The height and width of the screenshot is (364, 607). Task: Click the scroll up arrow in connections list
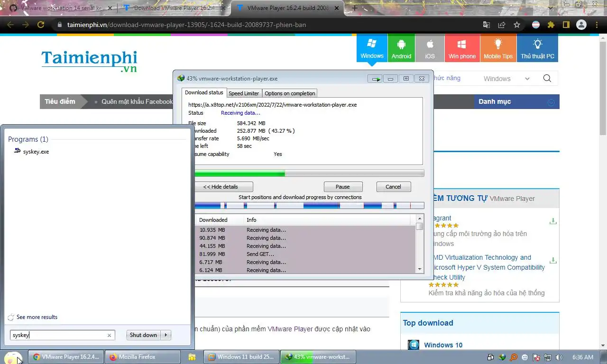419,218
